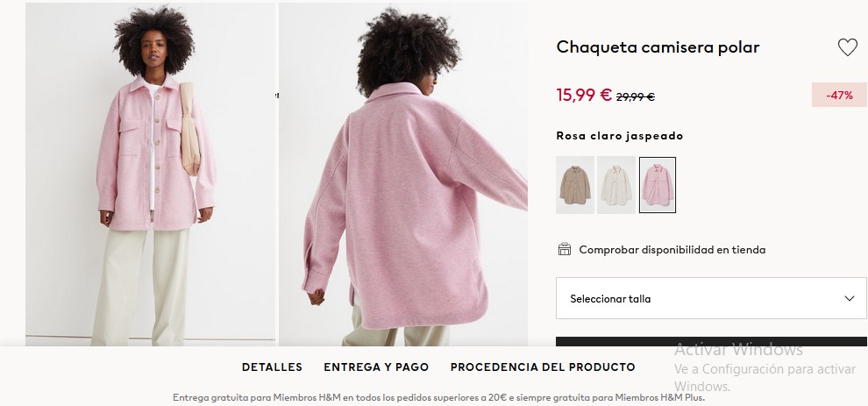This screenshot has width=868, height=406.
Task: Open the Seleccionar talla dropdown
Action: point(711,298)
